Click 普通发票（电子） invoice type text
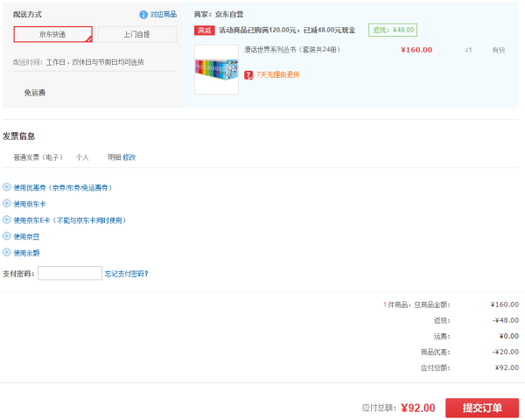525x420 pixels. 38,157
